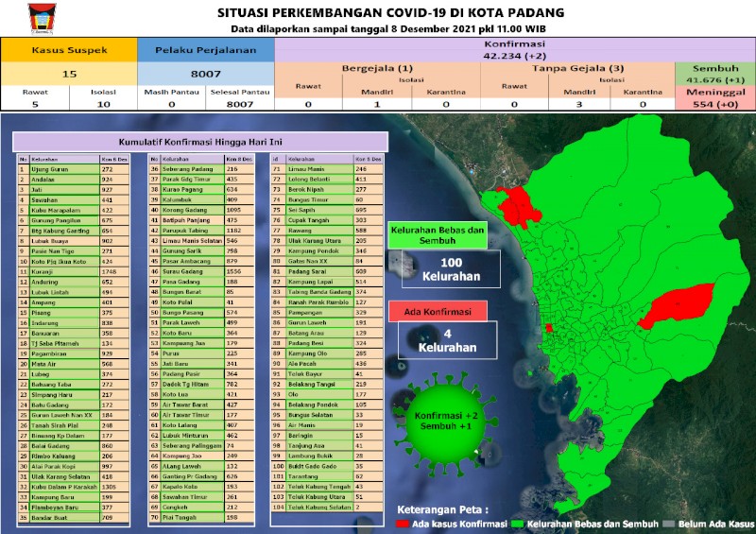Click the Gunung Sarik row showing 798
The image size is (756, 534).
coord(201,250)
